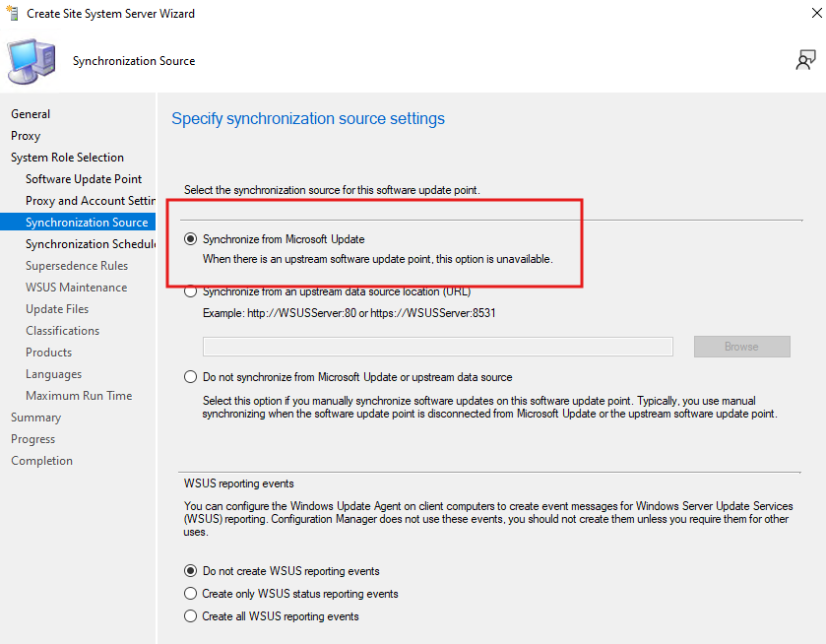Go to the Proxy wizard step
This screenshot has height=644, width=826.
pos(26,136)
